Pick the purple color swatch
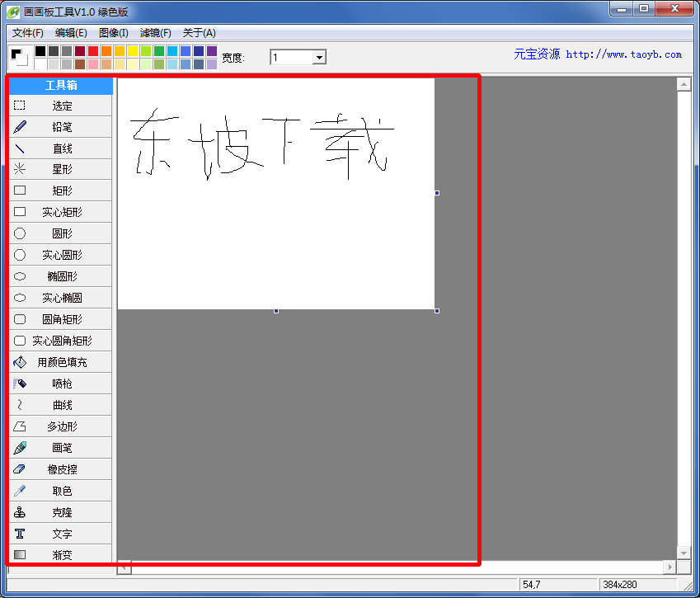 click(x=212, y=51)
